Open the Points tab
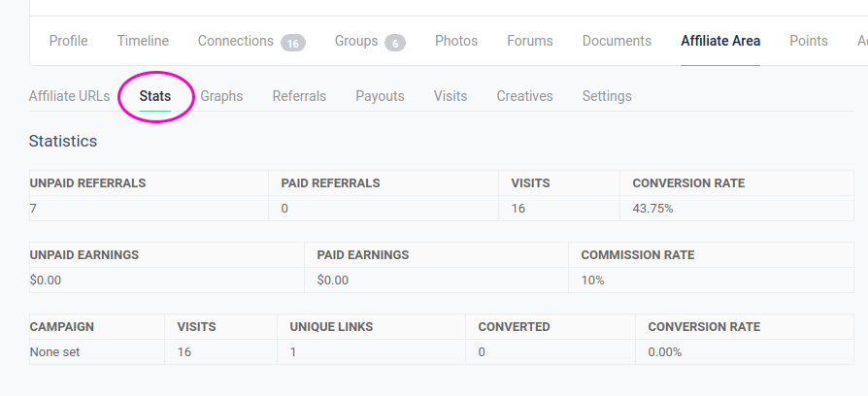Image resolution: width=868 pixels, height=396 pixels. 808,41
